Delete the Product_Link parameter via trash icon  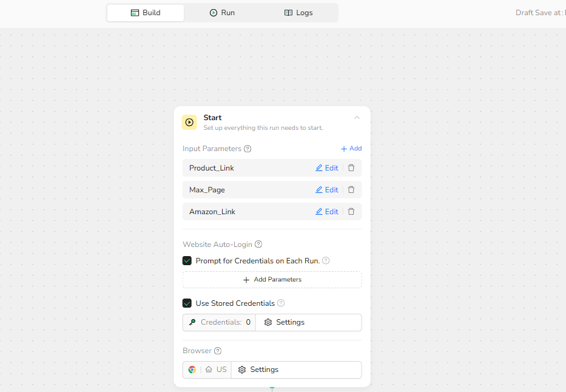tap(351, 168)
